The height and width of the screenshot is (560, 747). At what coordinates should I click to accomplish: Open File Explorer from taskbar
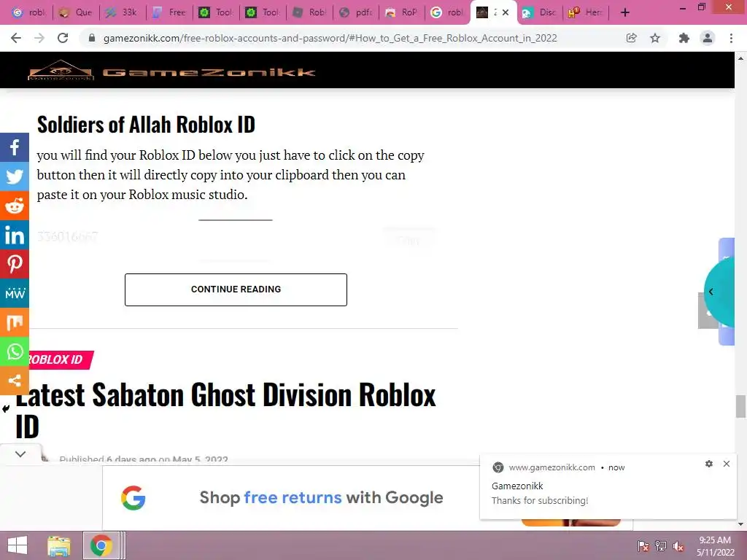(x=59, y=545)
